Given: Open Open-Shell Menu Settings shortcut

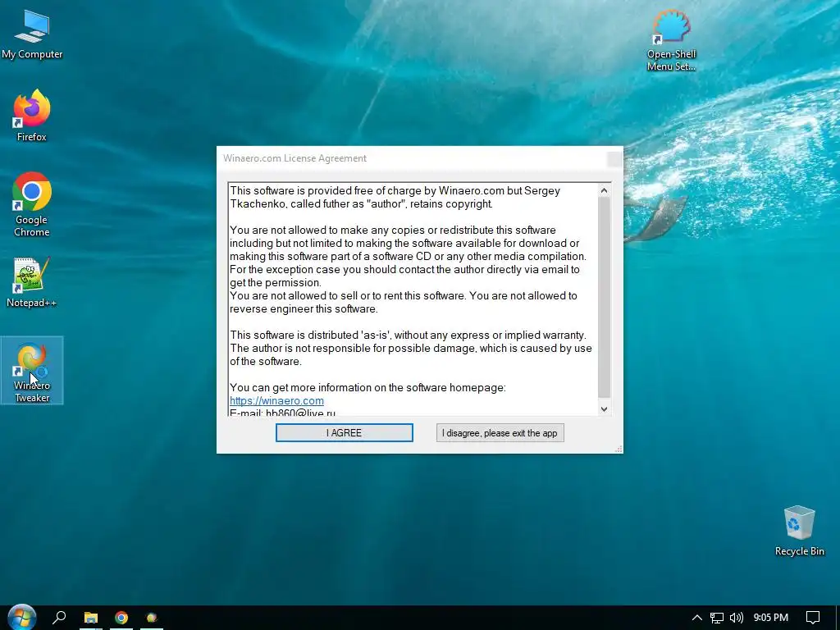Looking at the screenshot, I should 671,40.
